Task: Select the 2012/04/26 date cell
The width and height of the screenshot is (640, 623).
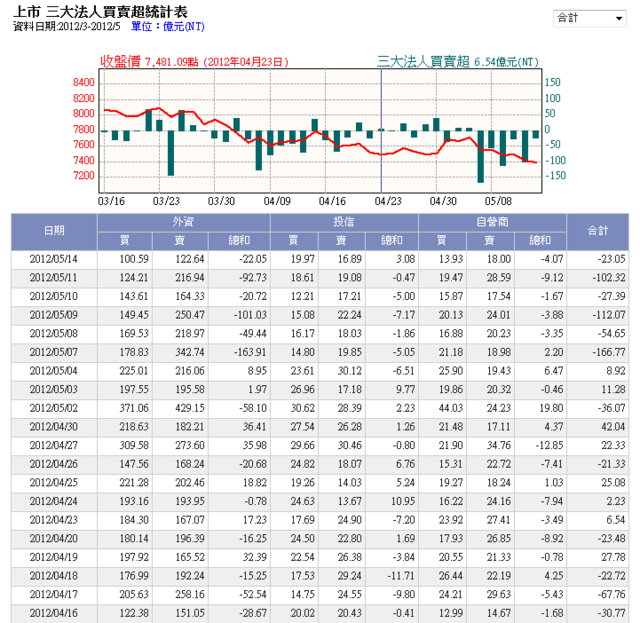Action: pyautogui.click(x=53, y=464)
